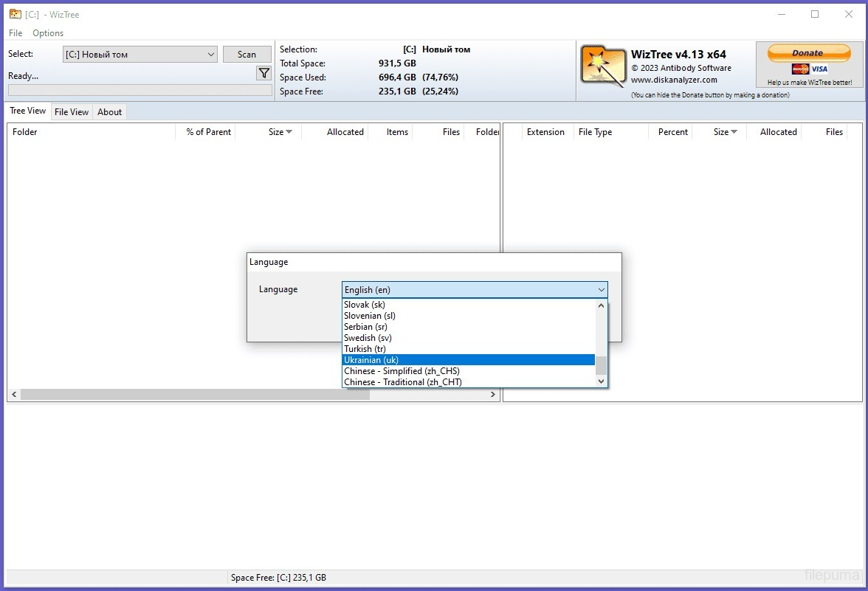
Task: Click the filter funnel icon
Action: pos(263,73)
